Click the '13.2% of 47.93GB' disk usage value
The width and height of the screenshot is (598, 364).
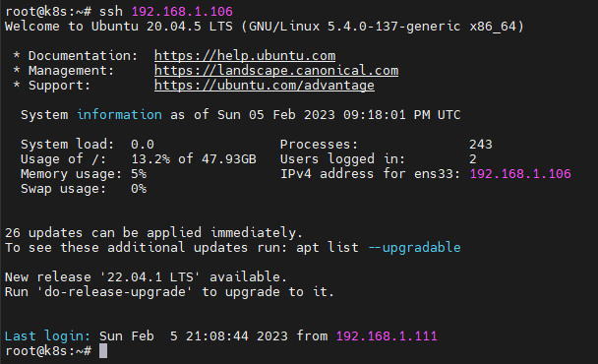[x=194, y=159]
